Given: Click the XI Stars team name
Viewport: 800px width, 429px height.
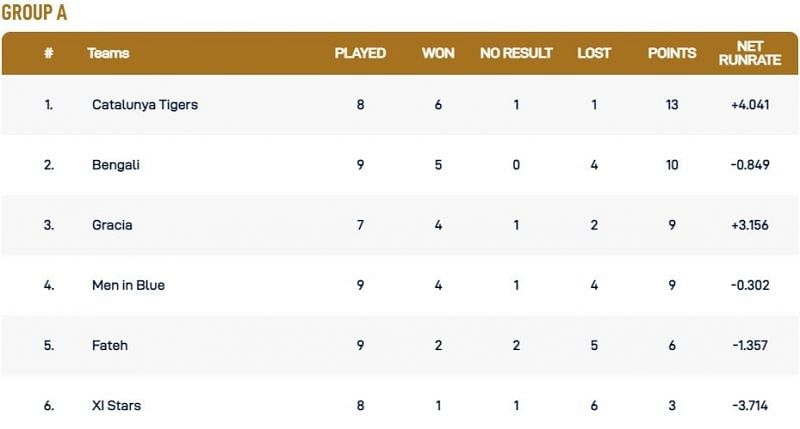Looking at the screenshot, I should point(116,405).
